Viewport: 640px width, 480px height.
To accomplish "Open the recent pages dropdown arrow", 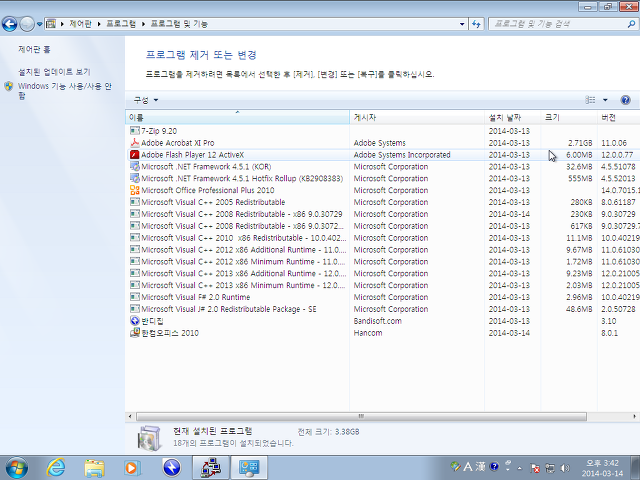I will tap(40, 24).
